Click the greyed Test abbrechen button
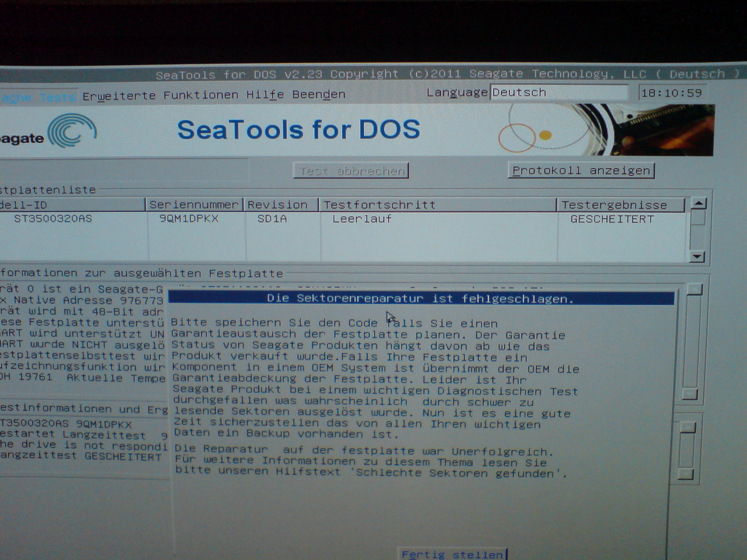This screenshot has width=747, height=560. (x=351, y=171)
